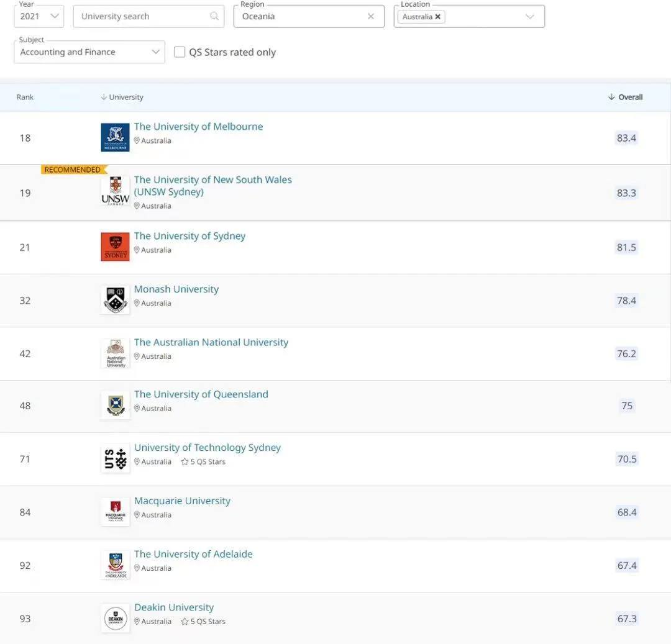Click the location pin under Macquarie University

click(137, 515)
